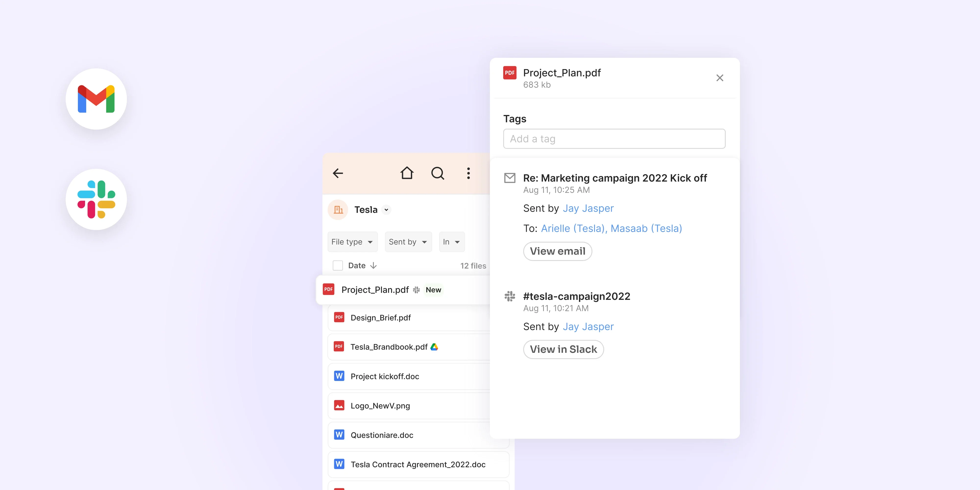Open the File type filter dropdown

pyautogui.click(x=352, y=242)
